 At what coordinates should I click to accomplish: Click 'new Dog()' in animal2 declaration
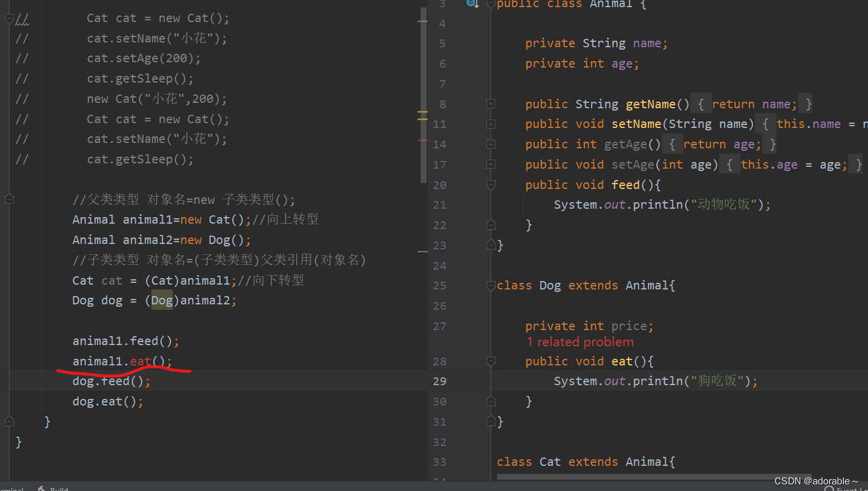(x=212, y=240)
